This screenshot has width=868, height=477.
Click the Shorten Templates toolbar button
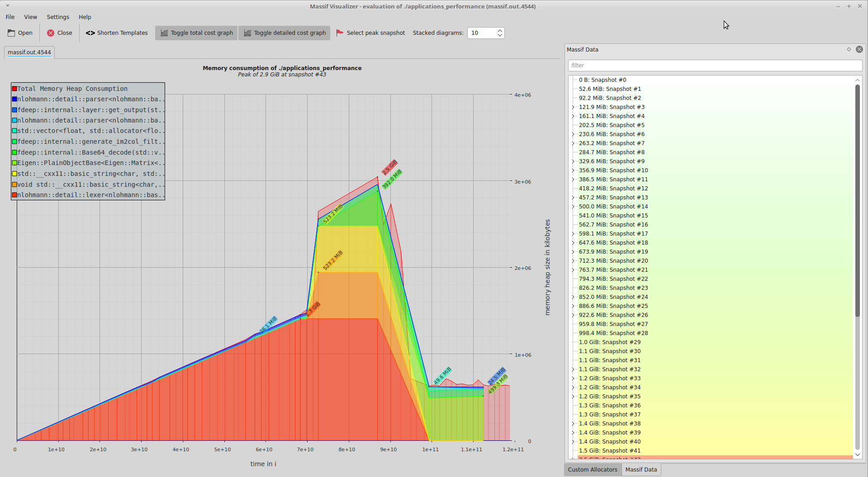[x=117, y=33]
